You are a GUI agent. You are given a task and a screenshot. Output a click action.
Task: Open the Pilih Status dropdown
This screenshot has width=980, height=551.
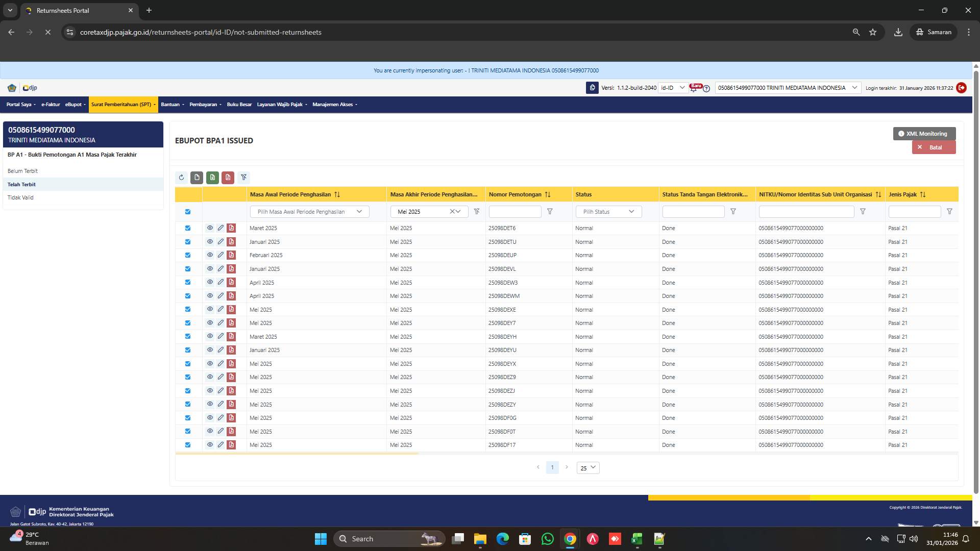tap(608, 211)
